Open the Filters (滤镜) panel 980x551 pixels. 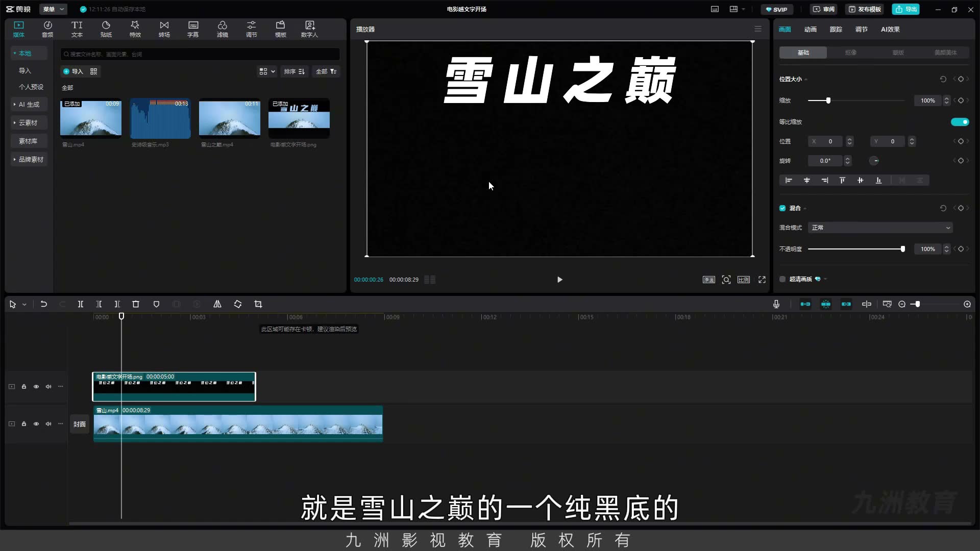(x=222, y=29)
